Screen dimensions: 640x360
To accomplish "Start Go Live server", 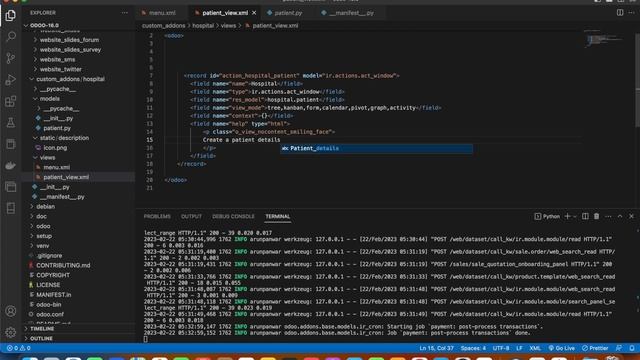I will tap(561, 348).
